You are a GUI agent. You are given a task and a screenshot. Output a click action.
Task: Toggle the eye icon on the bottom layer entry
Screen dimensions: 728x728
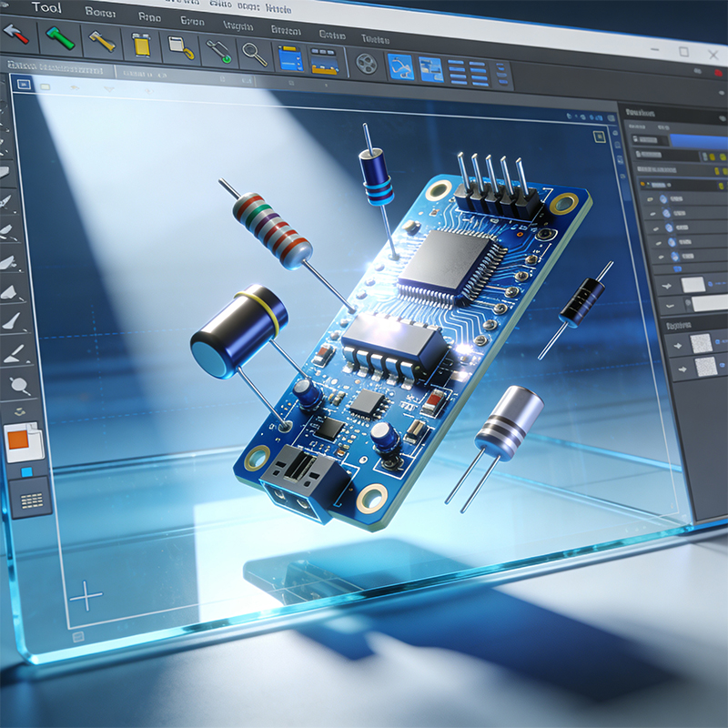(662, 255)
